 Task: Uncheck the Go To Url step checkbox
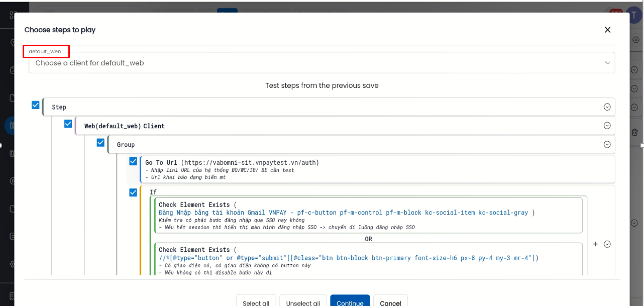click(133, 161)
